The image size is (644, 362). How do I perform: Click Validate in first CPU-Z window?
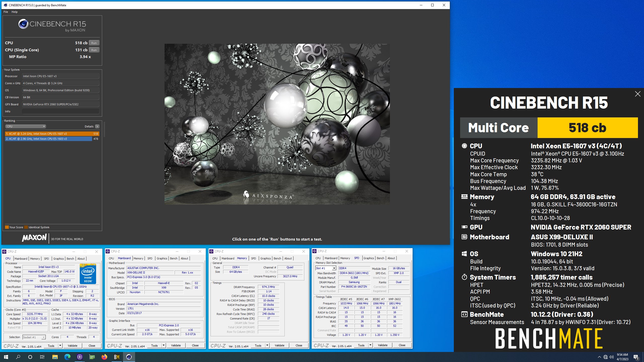click(x=72, y=346)
